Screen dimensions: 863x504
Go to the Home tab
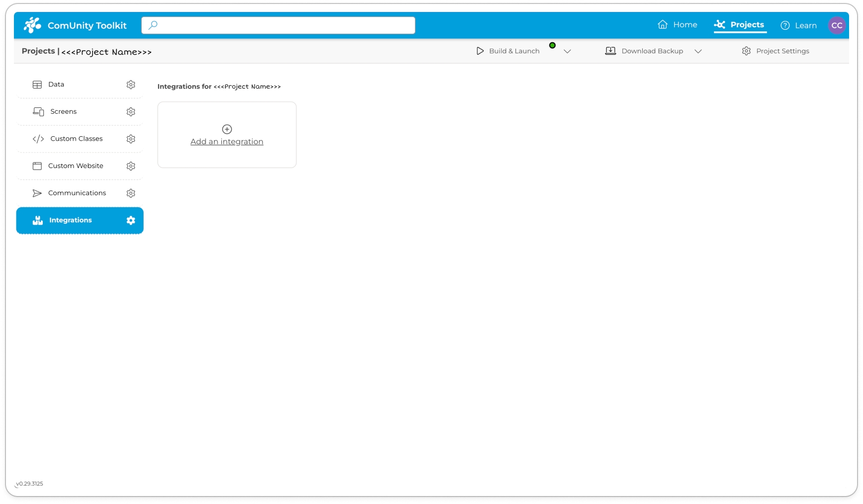tap(678, 25)
